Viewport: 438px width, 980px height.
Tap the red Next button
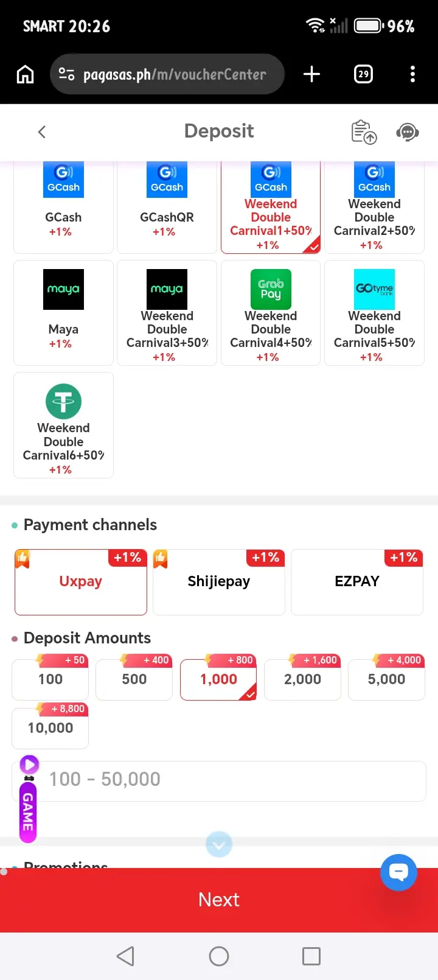tap(219, 900)
